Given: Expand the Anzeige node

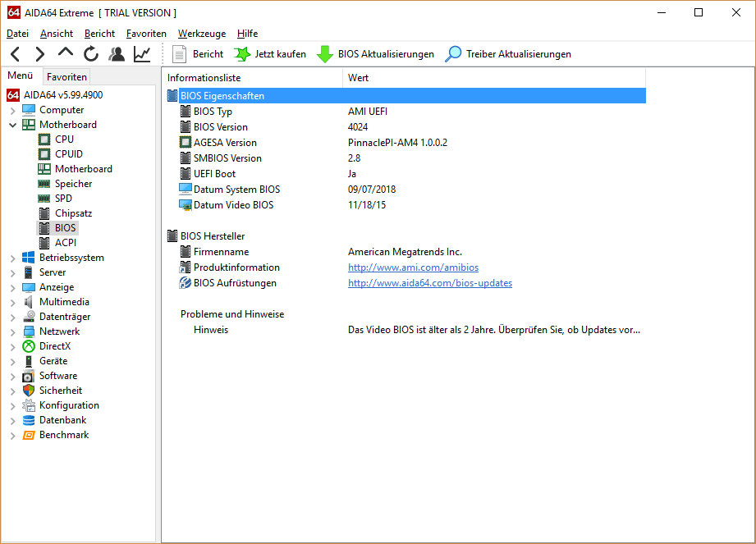Looking at the screenshot, I should (x=13, y=288).
